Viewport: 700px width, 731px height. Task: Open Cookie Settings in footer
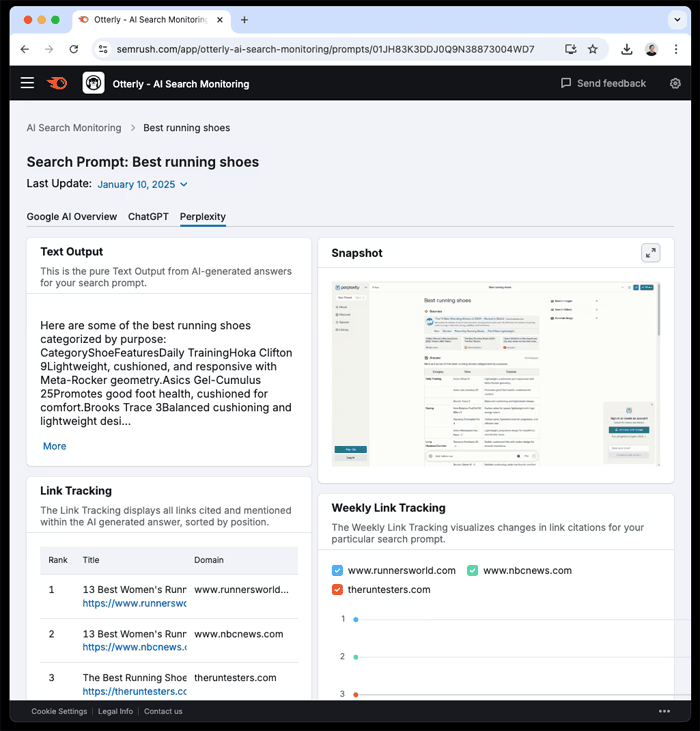[x=59, y=711]
